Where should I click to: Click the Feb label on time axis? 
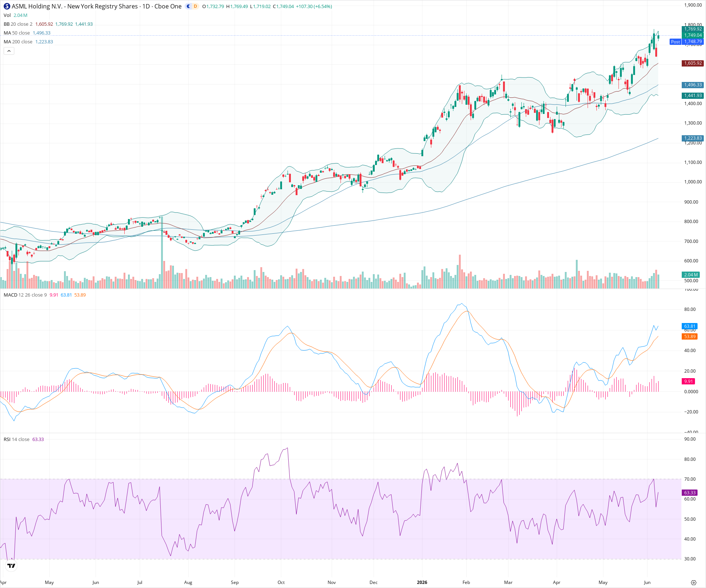(466, 582)
